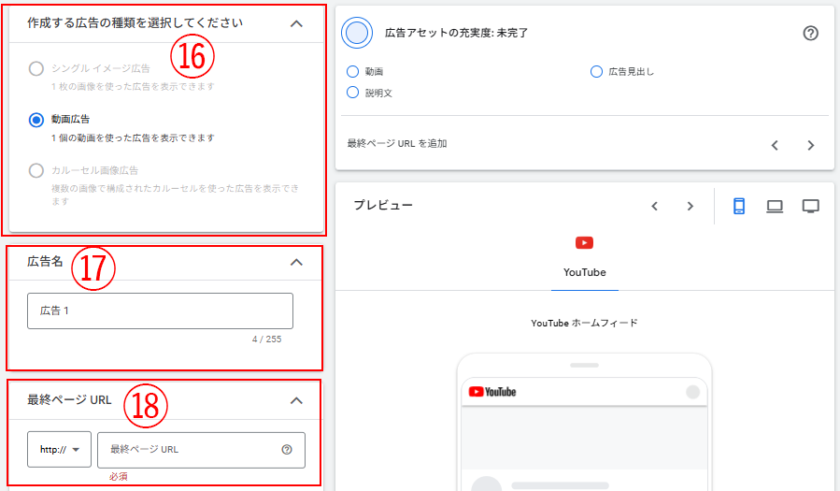
Task: Open the http:// protocol dropdown
Action: (59, 450)
